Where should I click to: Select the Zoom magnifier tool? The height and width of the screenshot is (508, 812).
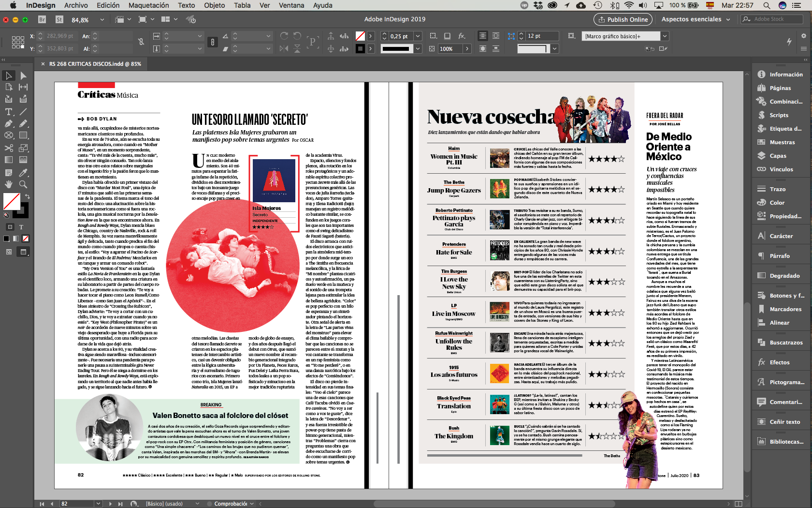coord(23,184)
